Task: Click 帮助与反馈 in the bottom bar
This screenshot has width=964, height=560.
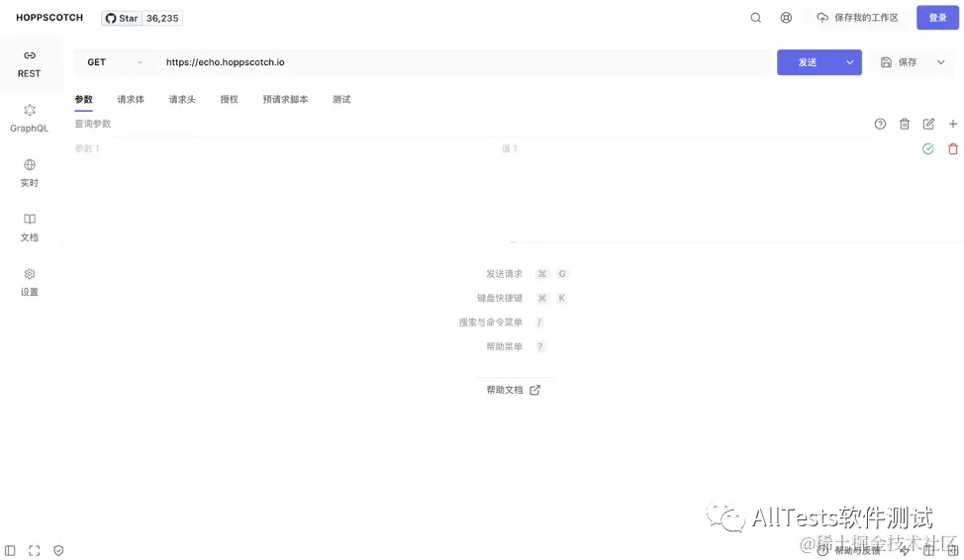Action: (x=849, y=551)
